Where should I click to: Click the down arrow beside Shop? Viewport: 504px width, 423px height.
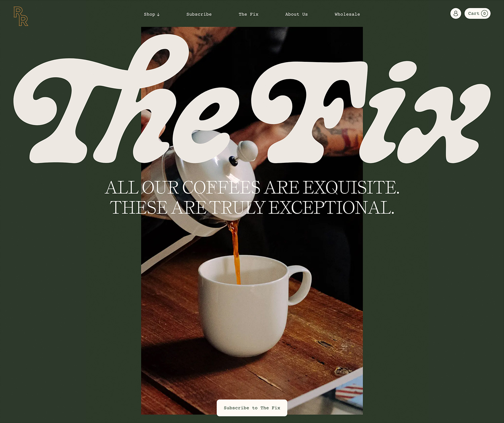158,14
